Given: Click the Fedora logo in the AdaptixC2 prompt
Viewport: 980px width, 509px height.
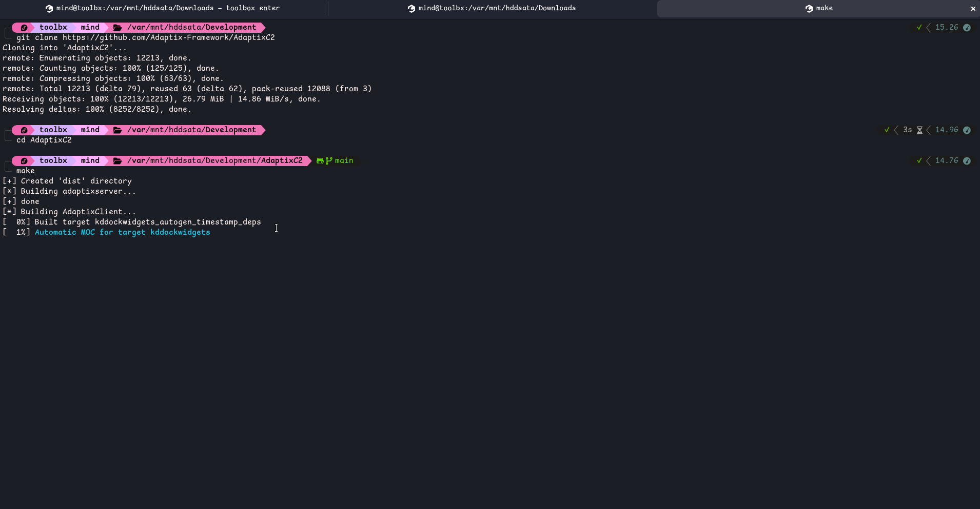Looking at the screenshot, I should [24, 161].
